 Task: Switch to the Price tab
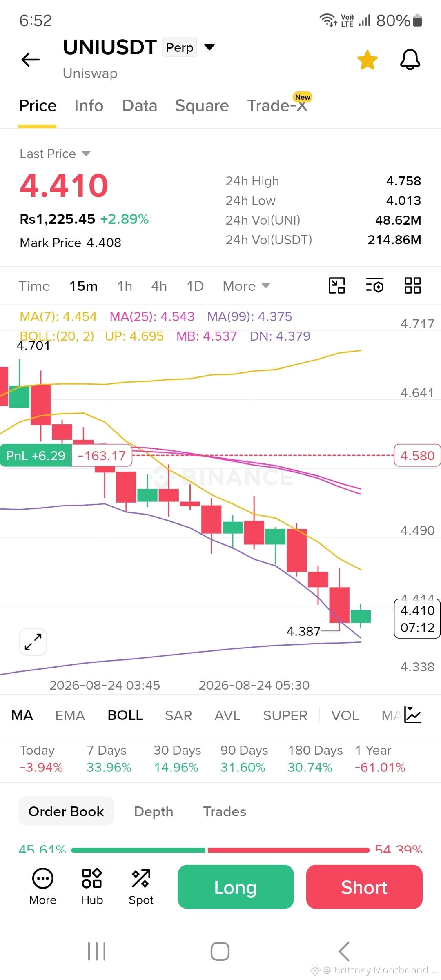(x=38, y=106)
